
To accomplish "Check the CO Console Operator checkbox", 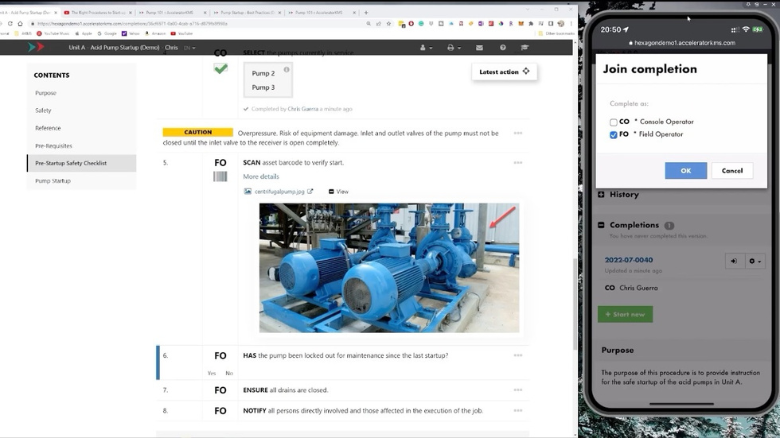I will [613, 122].
